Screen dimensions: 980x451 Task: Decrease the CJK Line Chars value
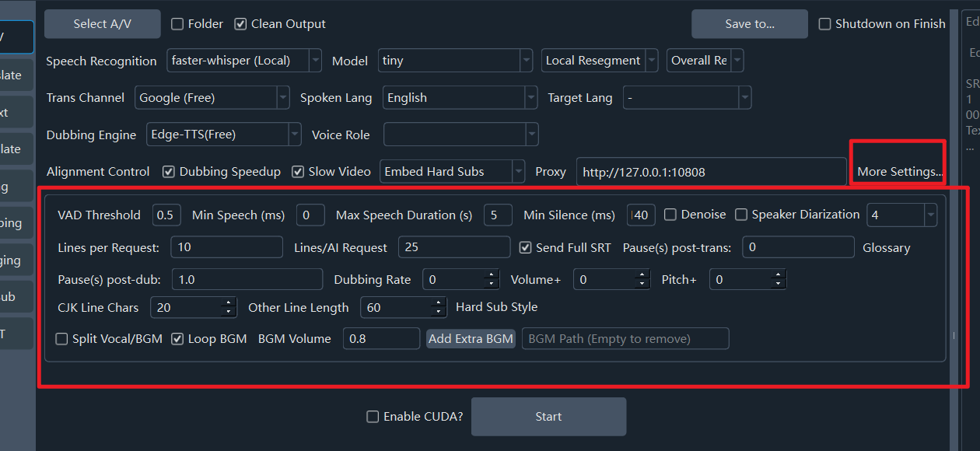click(229, 312)
